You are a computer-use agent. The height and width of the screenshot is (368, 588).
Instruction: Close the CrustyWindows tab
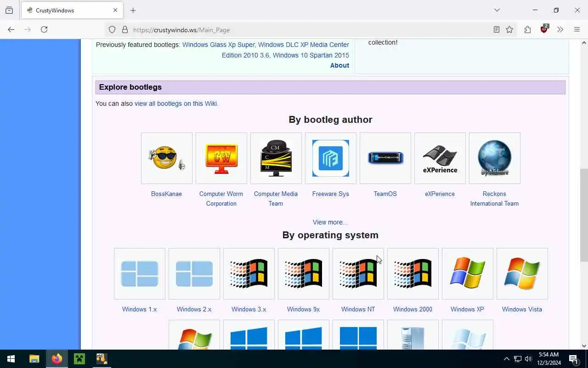click(x=115, y=10)
